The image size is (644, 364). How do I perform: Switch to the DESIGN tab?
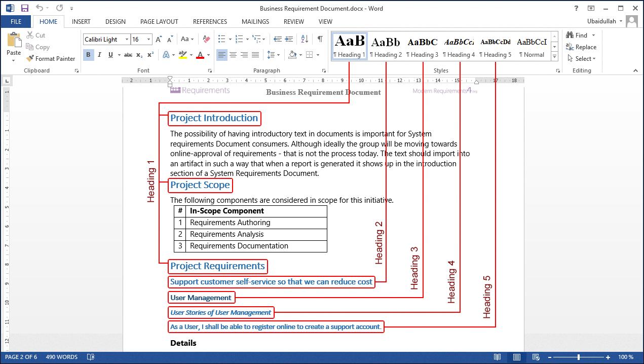click(116, 22)
